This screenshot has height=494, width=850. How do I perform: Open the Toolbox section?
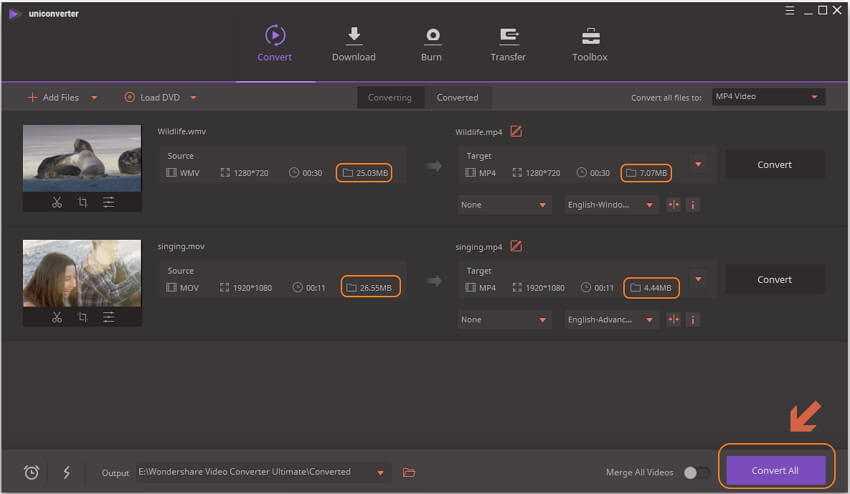590,44
